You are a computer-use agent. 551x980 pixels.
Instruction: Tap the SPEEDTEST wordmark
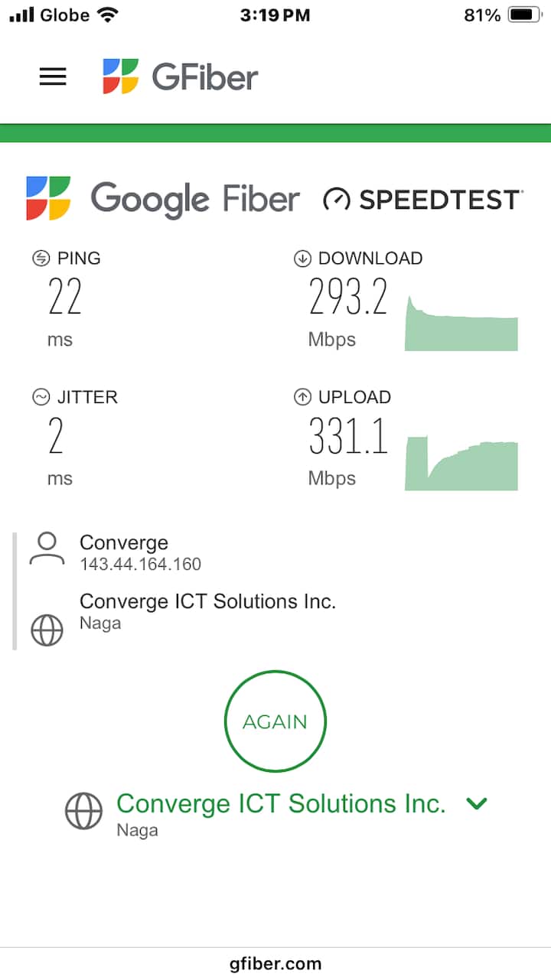441,200
